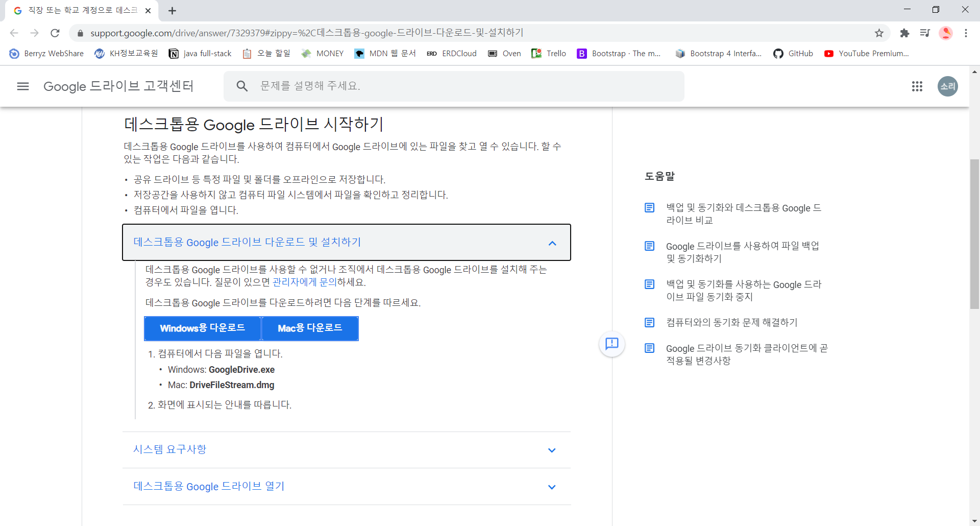Bookmark this page with the star
The image size is (980, 526).
(x=879, y=33)
